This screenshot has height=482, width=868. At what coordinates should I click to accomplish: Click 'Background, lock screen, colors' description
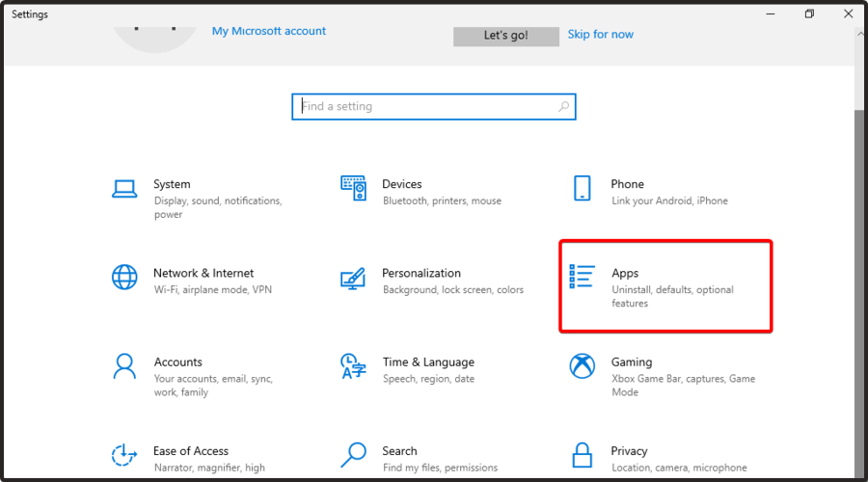(x=453, y=289)
